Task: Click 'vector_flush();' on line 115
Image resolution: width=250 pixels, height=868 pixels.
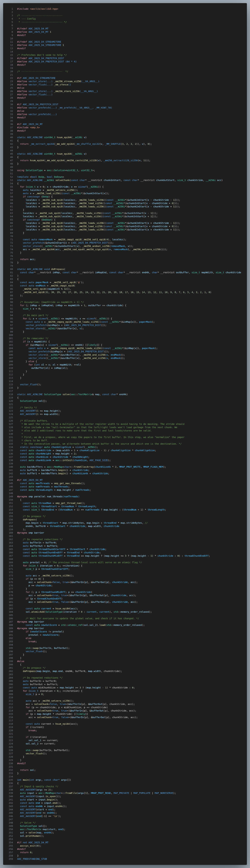Action: [x=30, y=385]
